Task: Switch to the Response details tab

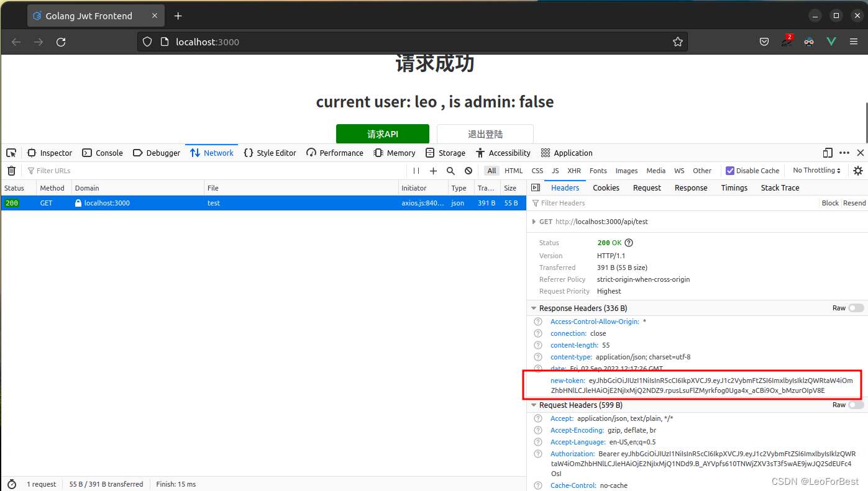Action: pos(691,187)
